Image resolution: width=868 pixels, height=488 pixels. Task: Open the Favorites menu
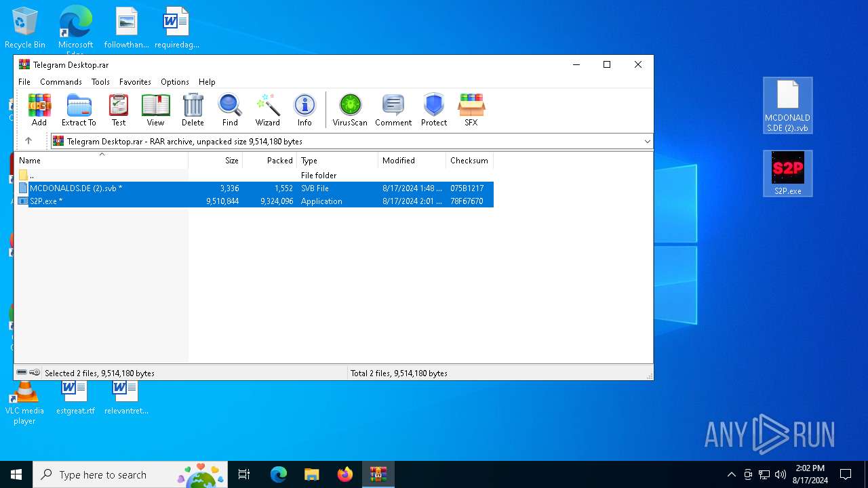click(135, 82)
